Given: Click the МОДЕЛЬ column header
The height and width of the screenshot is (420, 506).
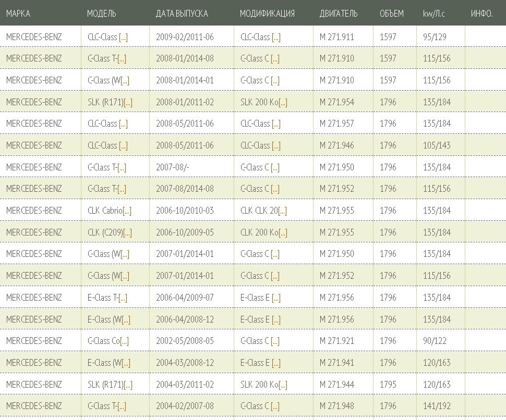Looking at the screenshot, I should [101, 14].
